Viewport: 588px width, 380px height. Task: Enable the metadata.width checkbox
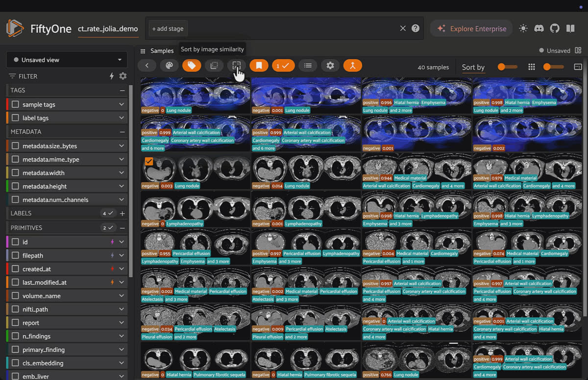16,173
